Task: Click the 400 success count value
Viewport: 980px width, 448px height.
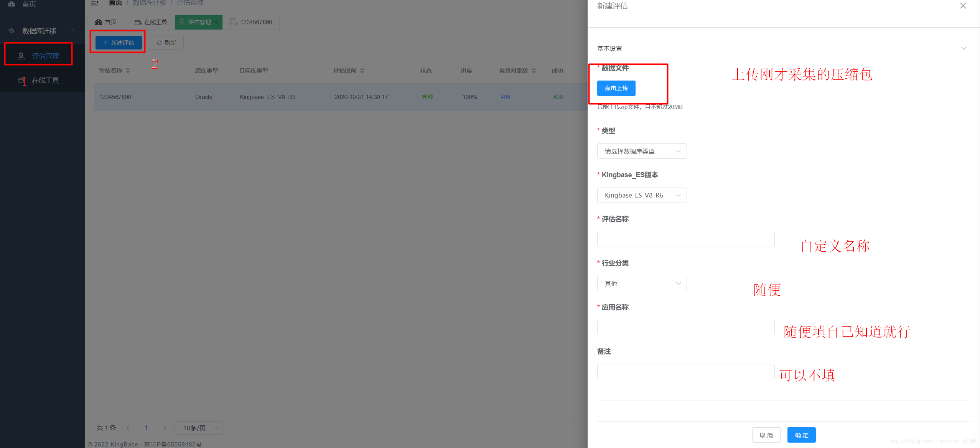Action: click(558, 97)
